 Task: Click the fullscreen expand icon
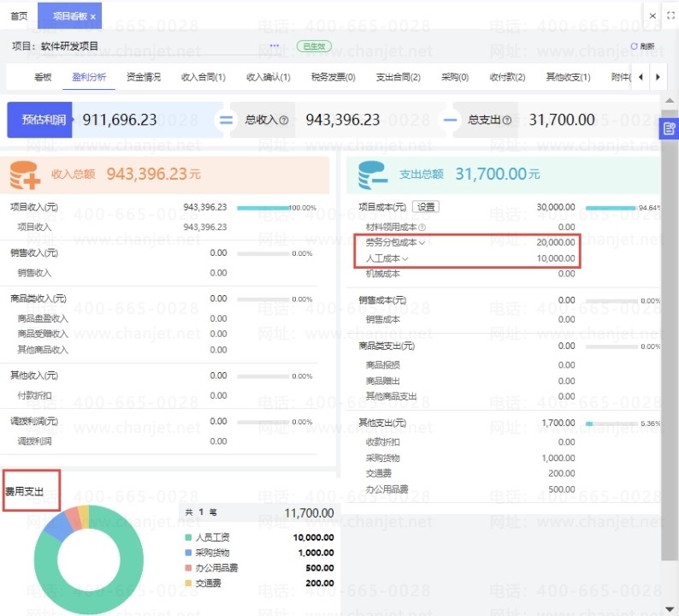[x=670, y=15]
